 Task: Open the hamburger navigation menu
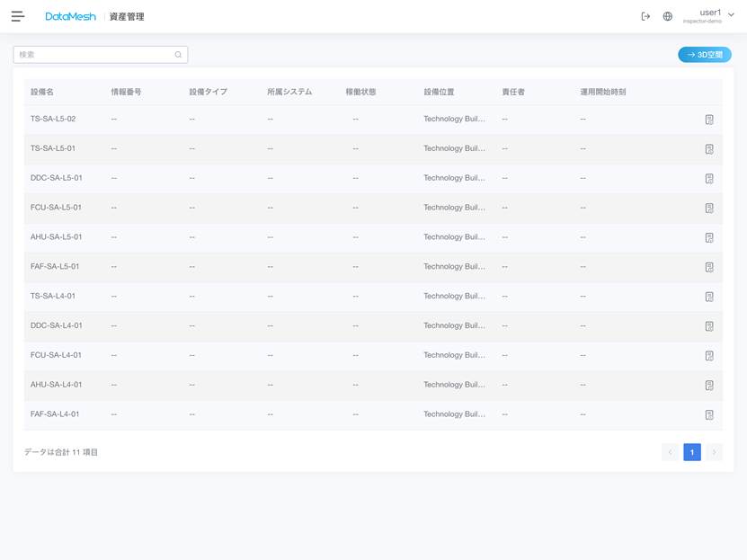(18, 16)
